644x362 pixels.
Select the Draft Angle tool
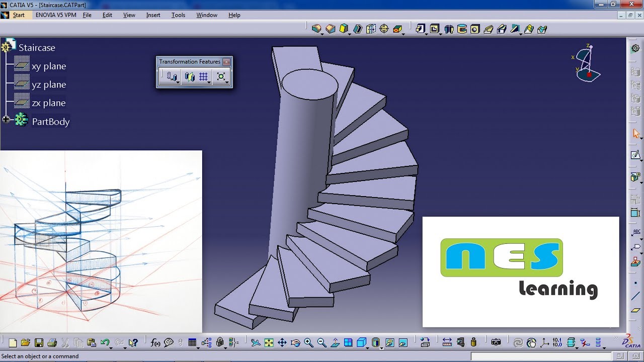(344, 29)
